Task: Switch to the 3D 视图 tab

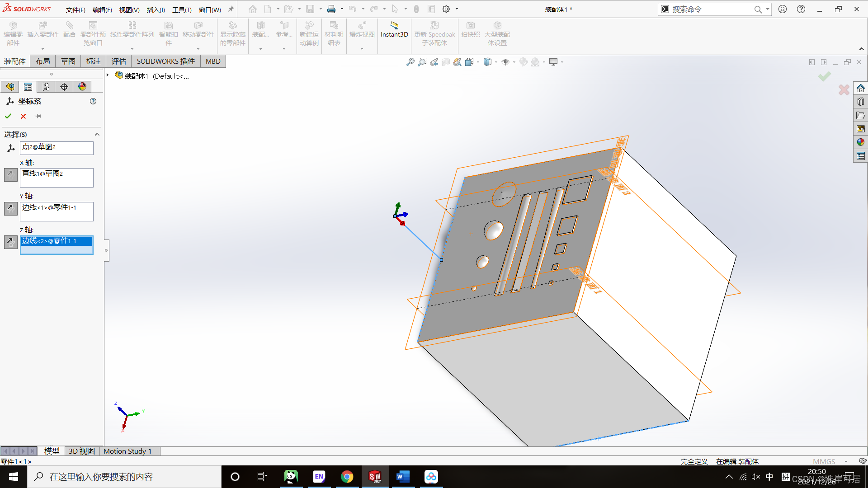Action: pyautogui.click(x=81, y=451)
